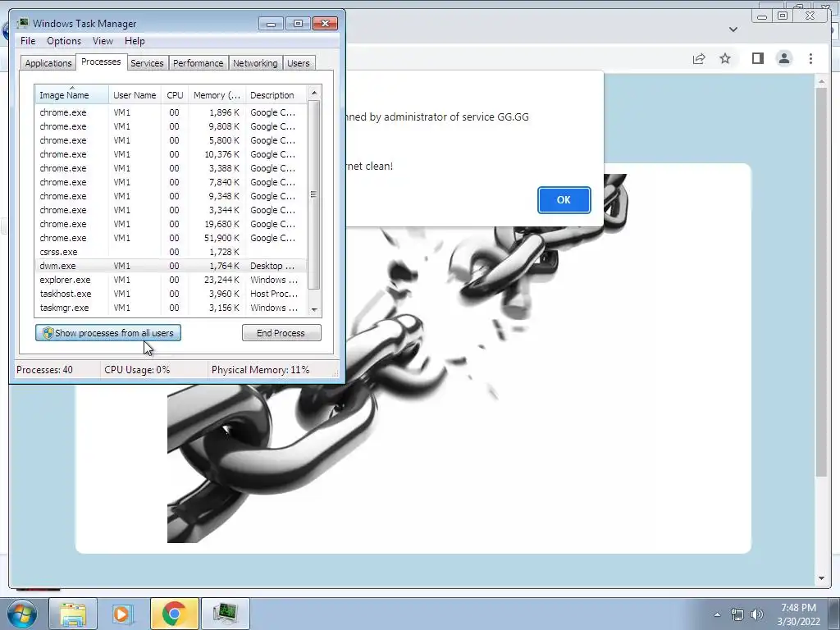Bookmark this page with the star icon
This screenshot has height=630, width=840.
725,58
